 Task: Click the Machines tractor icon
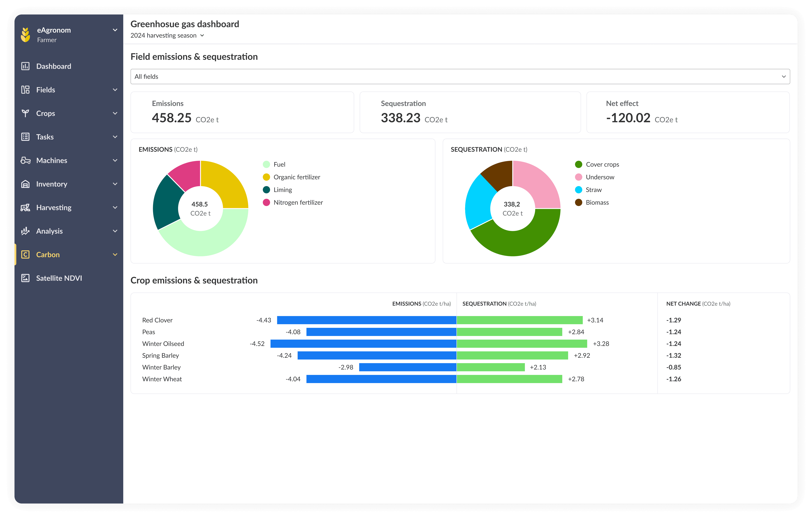25,160
